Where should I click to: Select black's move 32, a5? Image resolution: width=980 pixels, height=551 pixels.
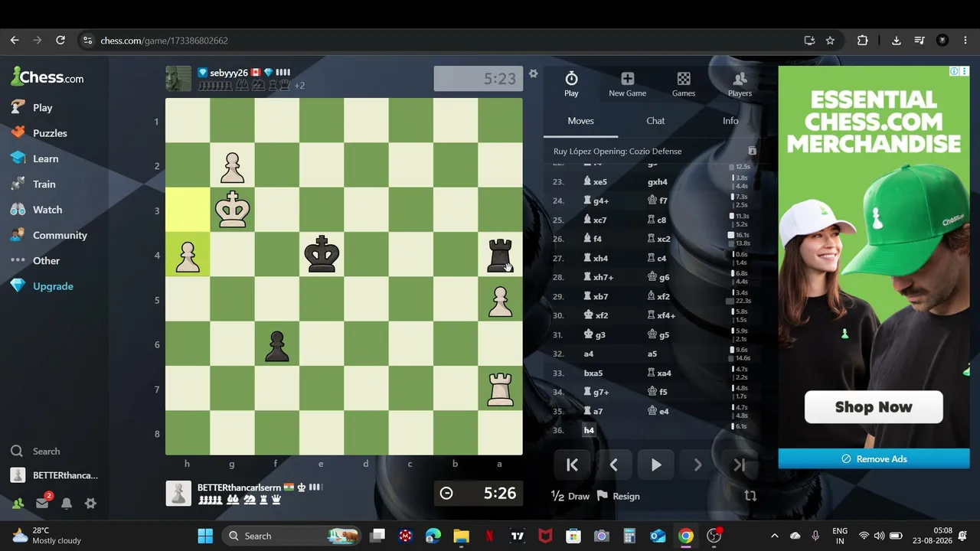(x=652, y=354)
